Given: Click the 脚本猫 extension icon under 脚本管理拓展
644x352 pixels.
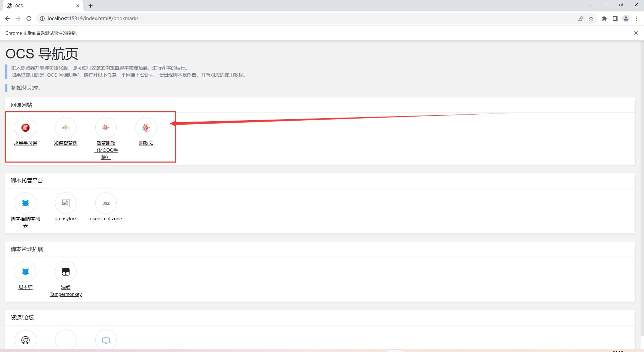Looking at the screenshot, I should 25,272.
